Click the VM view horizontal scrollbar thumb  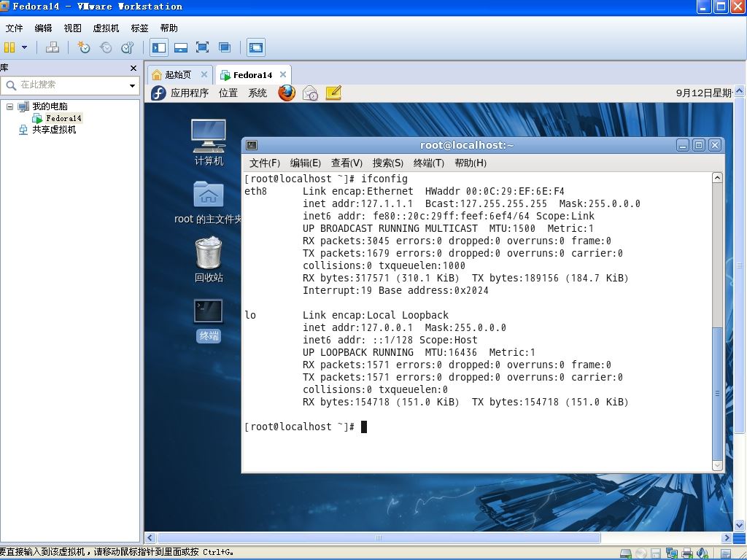point(379,537)
